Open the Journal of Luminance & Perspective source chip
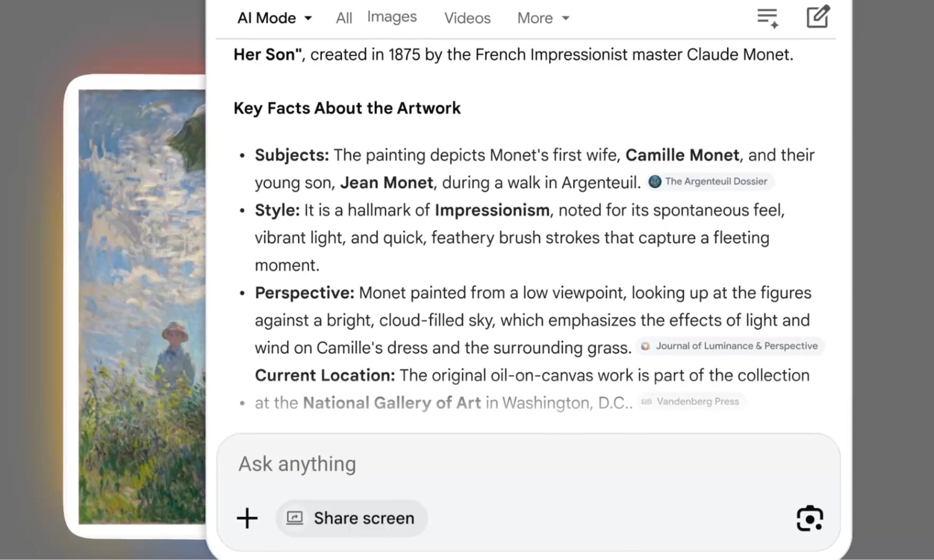The image size is (934, 560). 730,346
